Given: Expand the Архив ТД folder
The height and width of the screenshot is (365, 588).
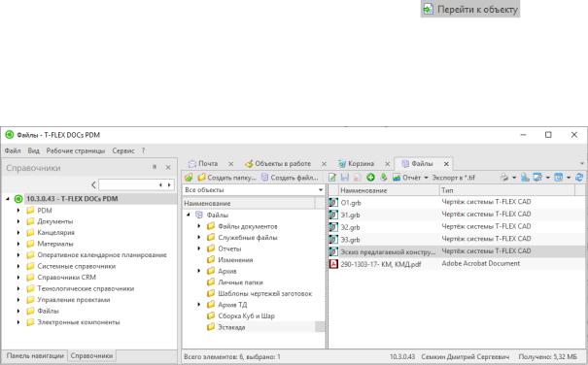Looking at the screenshot, I should tap(199, 305).
